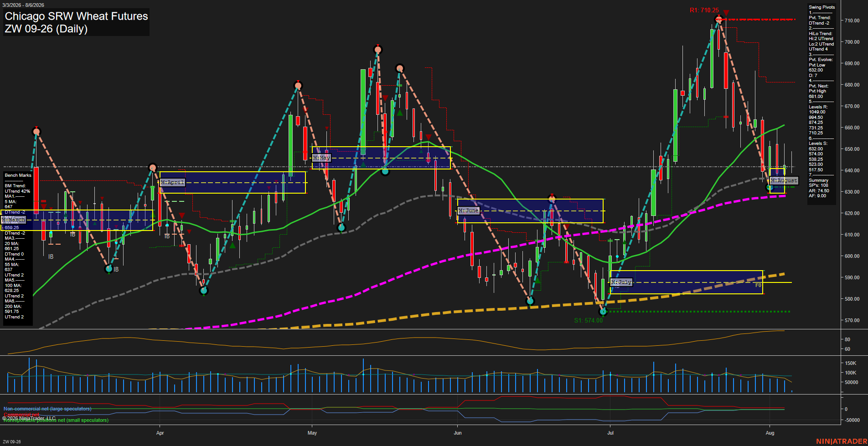Click the 640.00 price axis label
The height and width of the screenshot is (446, 868).
click(x=852, y=170)
